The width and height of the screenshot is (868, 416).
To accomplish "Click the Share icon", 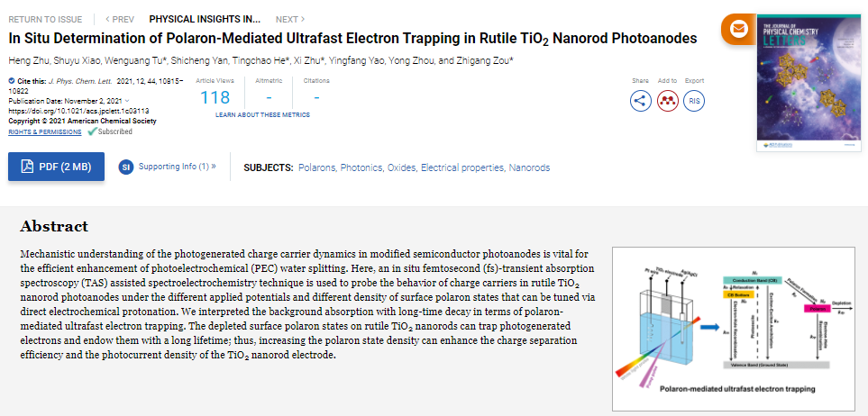I will pyautogui.click(x=641, y=101).
